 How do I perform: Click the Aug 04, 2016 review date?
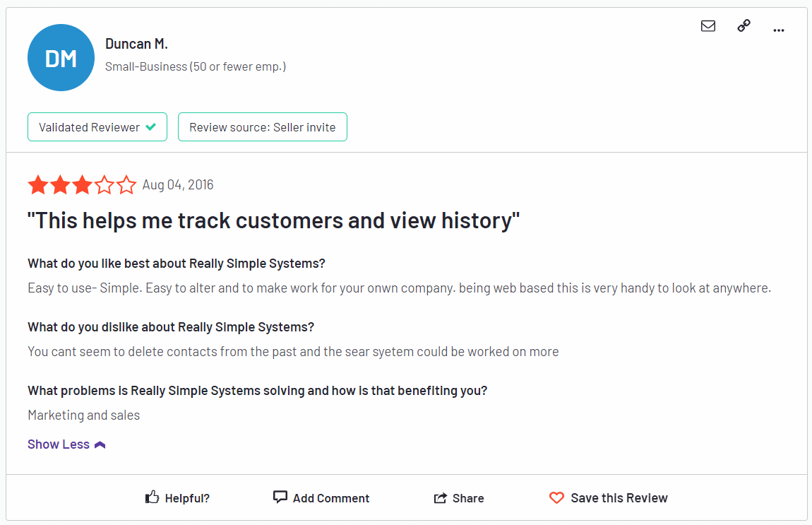178,184
